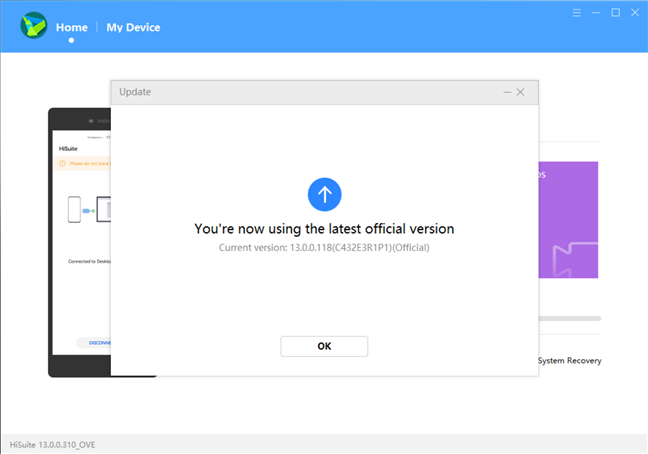
Task: Minimize the Update dialog
Action: pos(507,92)
